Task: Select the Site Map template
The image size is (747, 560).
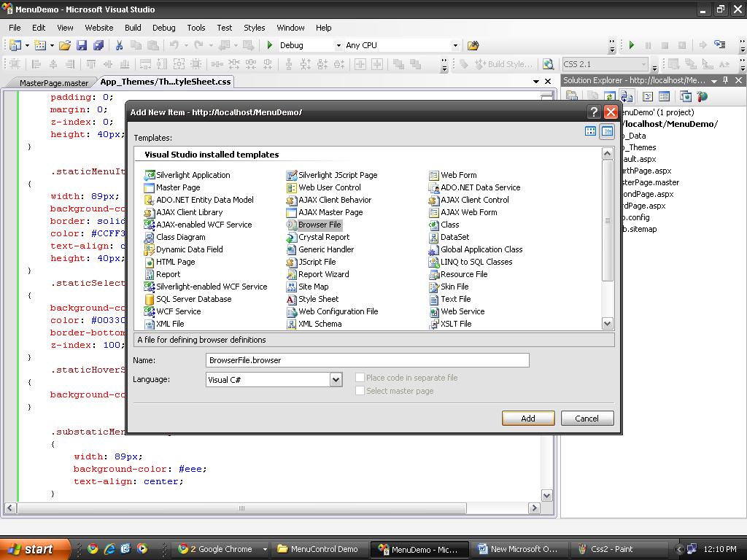Action: pos(307,287)
